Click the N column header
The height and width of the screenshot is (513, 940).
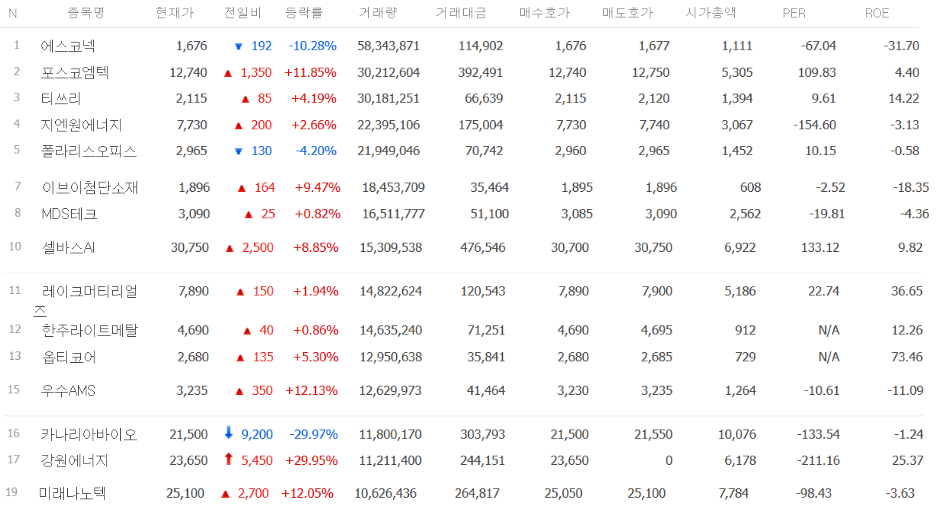13,13
